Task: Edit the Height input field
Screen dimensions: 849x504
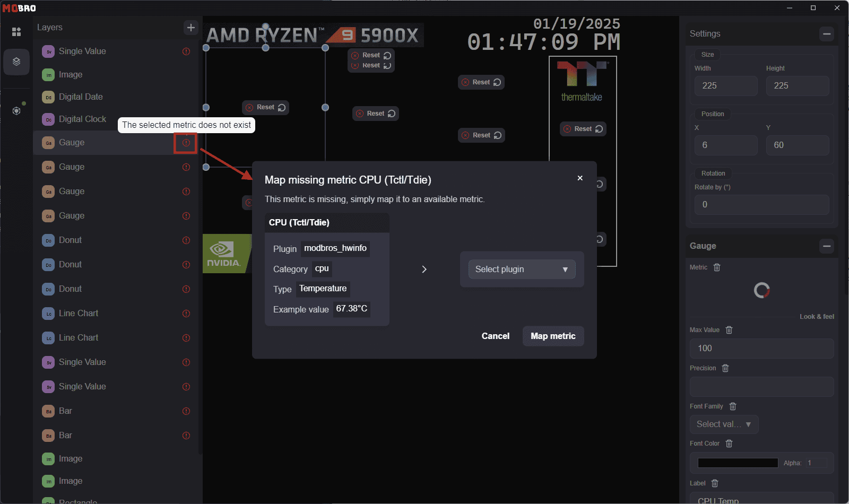Action: tap(798, 86)
